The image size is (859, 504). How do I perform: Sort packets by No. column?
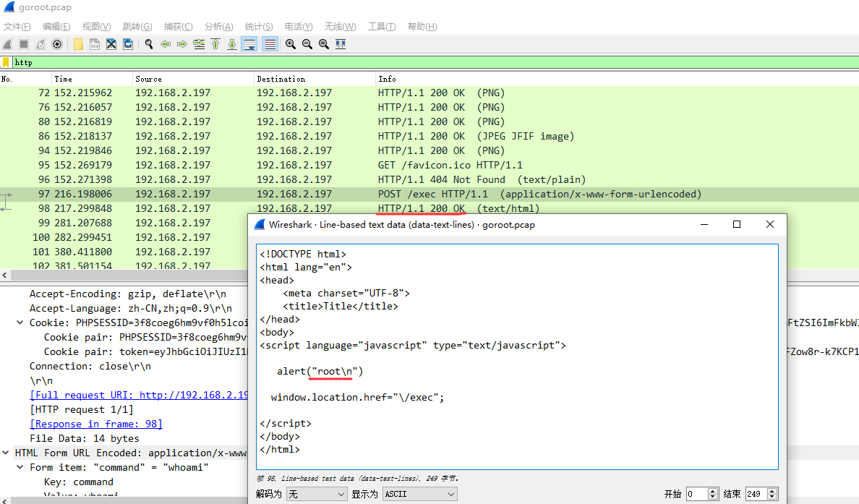coord(26,79)
